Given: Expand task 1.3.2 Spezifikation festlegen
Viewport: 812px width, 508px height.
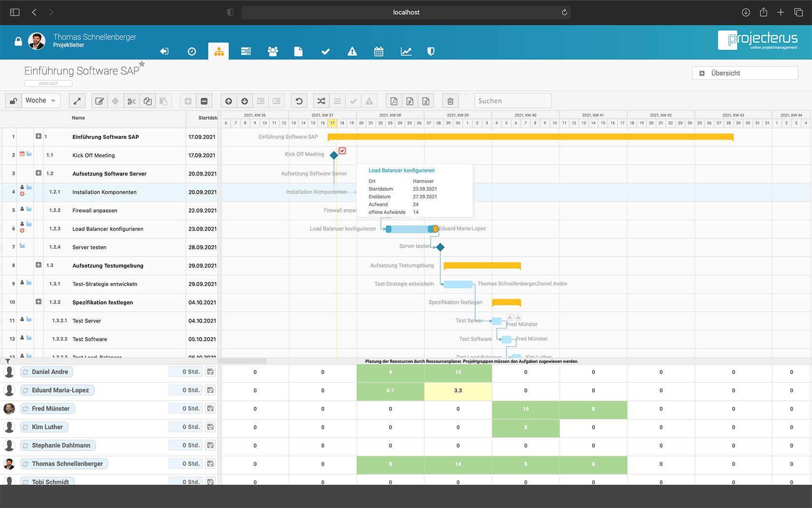Looking at the screenshot, I should [39, 301].
